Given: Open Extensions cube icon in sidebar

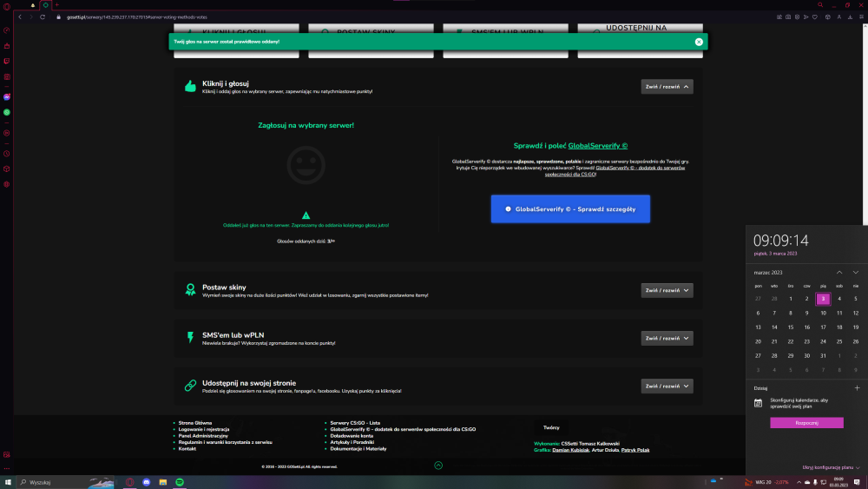Looking at the screenshot, I should coord(7,169).
